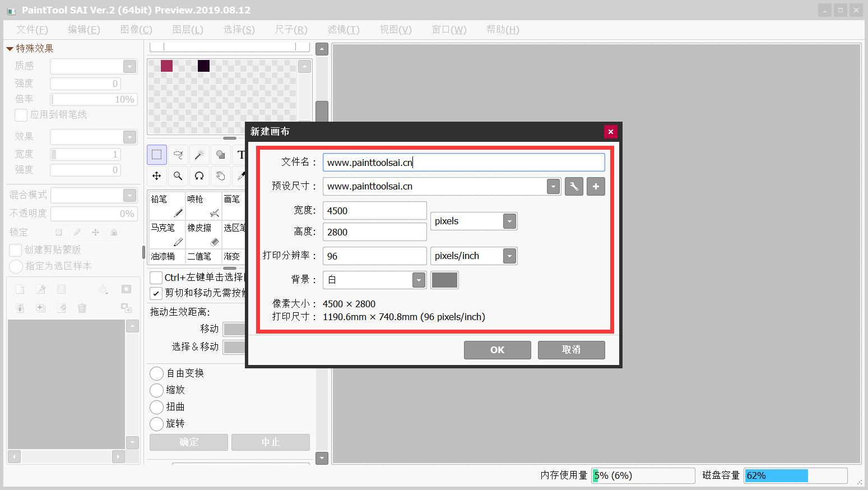
Task: Click OK to create the canvas
Action: tap(498, 350)
